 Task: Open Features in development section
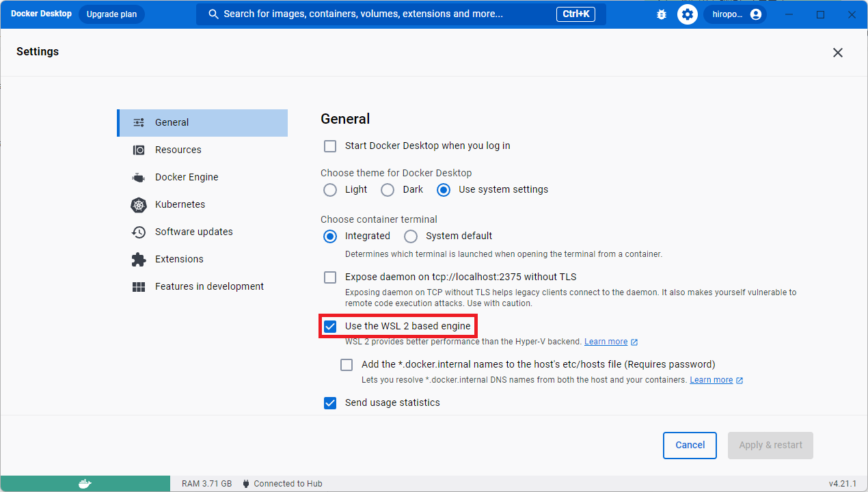click(x=202, y=287)
